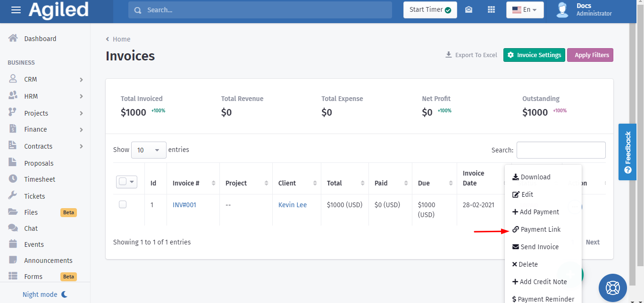The height and width of the screenshot is (303, 644).
Task: Click the Dashboard home icon in sidebar
Action: click(13, 38)
